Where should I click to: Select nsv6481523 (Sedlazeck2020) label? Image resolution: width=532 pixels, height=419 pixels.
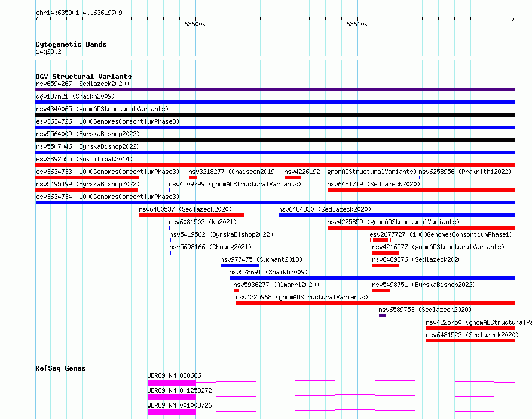coord(472,335)
